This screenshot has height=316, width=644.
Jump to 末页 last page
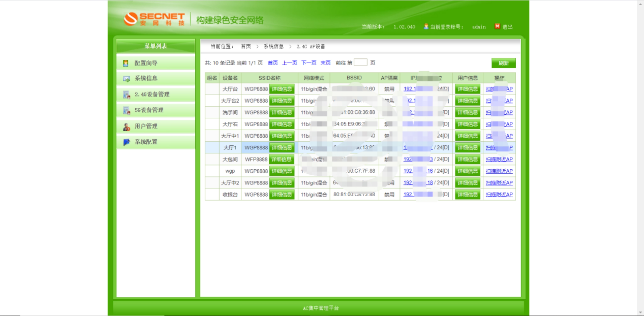[326, 63]
